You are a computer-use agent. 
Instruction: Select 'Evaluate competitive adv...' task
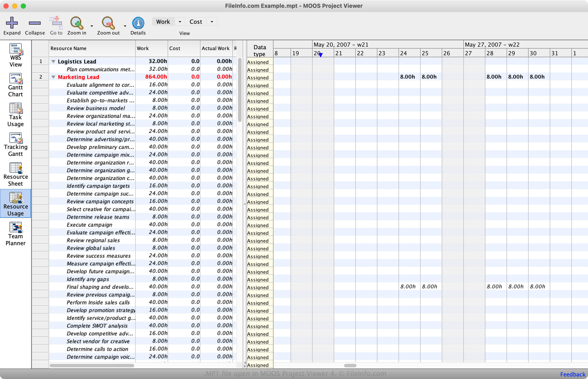tap(100, 93)
